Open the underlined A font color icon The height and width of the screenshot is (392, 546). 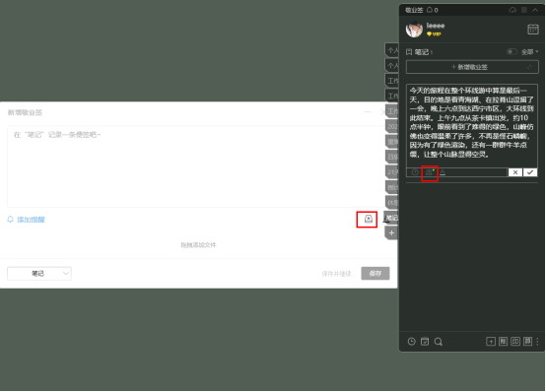point(443,172)
